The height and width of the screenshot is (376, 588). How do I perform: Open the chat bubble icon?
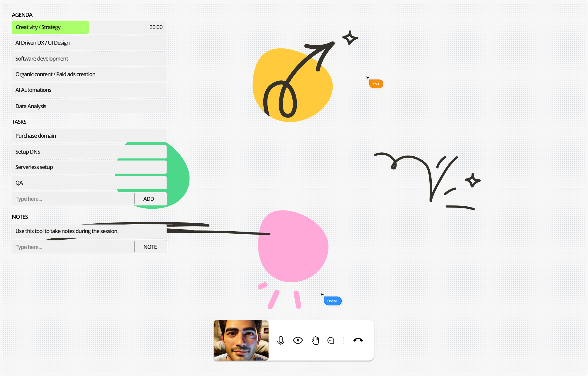tap(331, 340)
